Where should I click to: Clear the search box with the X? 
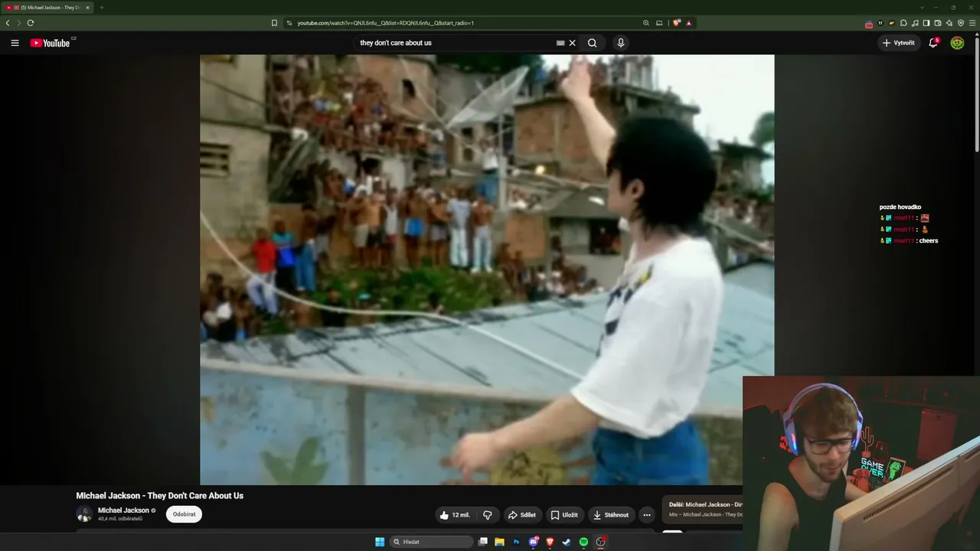point(572,43)
